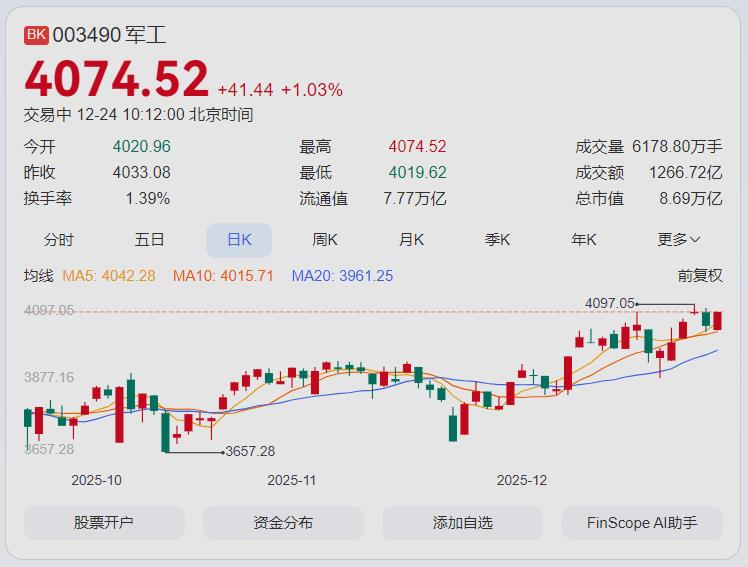This screenshot has width=748, height=567.
Task: Expand the 更多 dropdown menu
Action: [x=679, y=240]
